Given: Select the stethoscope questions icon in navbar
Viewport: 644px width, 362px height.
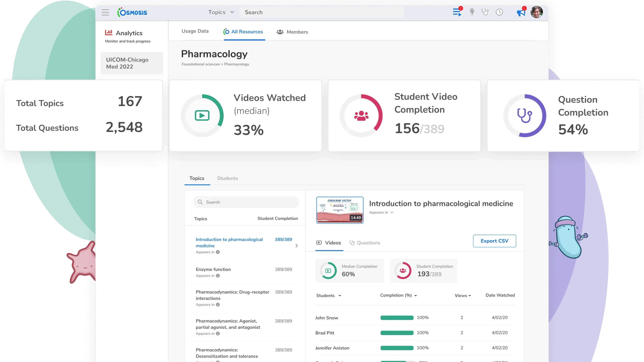Looking at the screenshot, I should click(x=485, y=12).
